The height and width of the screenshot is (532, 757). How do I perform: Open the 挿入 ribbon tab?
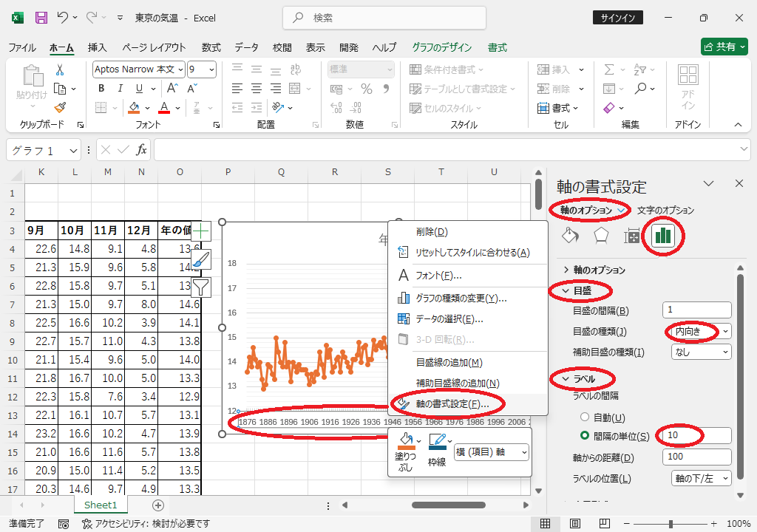(x=97, y=47)
